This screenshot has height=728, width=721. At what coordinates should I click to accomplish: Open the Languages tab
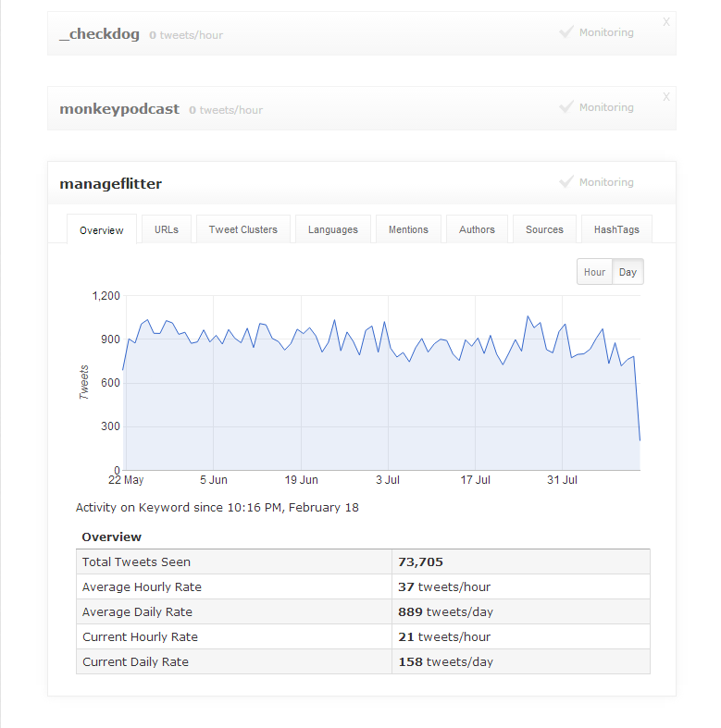pyautogui.click(x=333, y=229)
